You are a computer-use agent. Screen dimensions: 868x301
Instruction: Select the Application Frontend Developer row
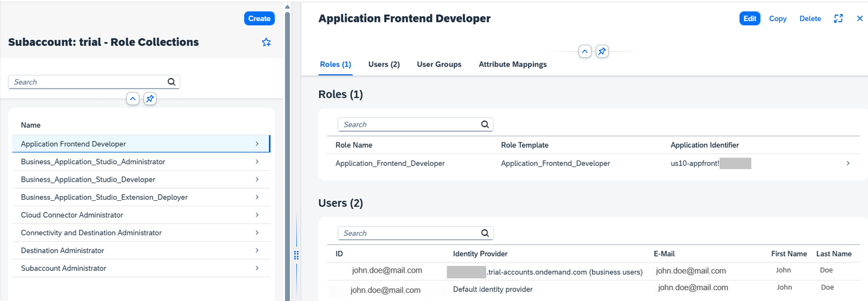[141, 144]
